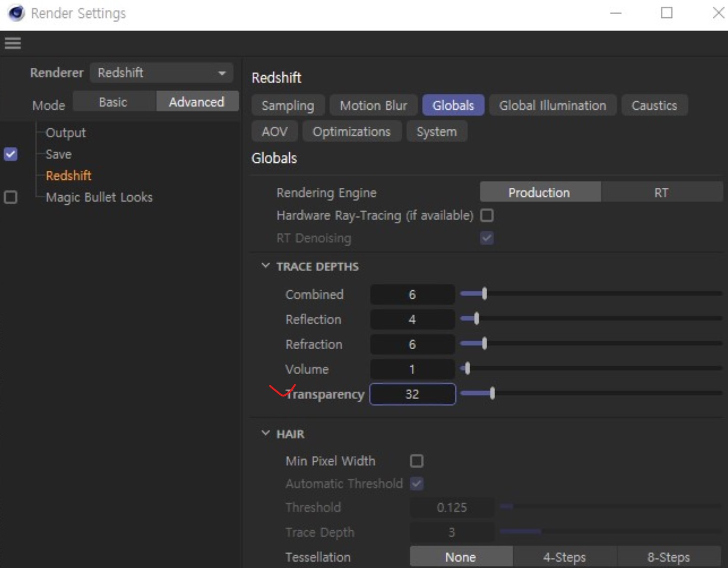This screenshot has width=728, height=568.
Task: Open the Sampling tab
Action: click(x=288, y=105)
